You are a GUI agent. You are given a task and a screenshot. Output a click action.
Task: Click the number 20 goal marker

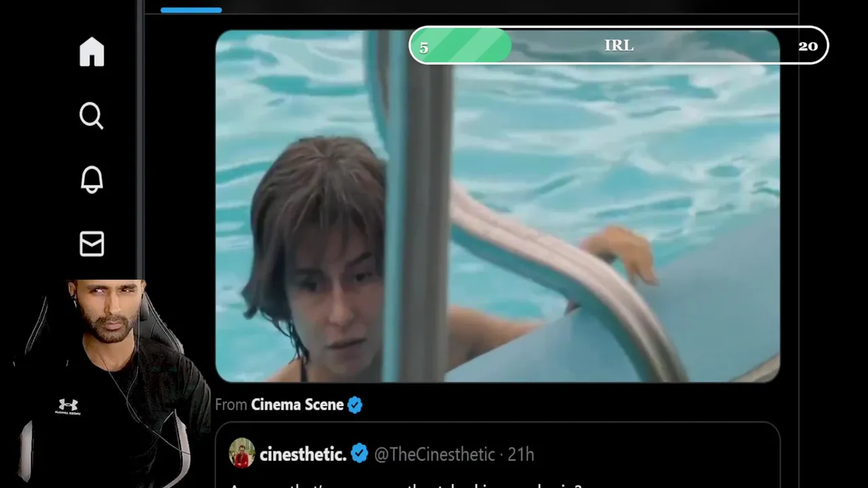tap(808, 46)
